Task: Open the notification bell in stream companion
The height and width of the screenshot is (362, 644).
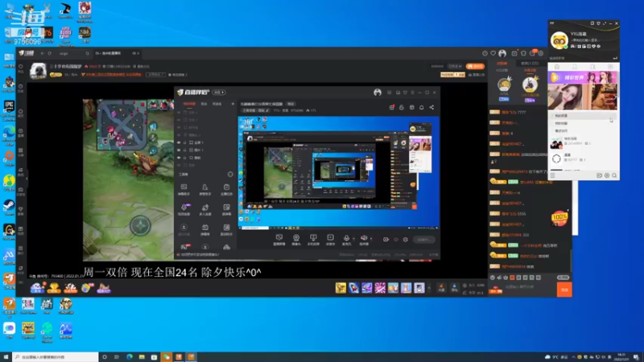Action: click(x=421, y=108)
